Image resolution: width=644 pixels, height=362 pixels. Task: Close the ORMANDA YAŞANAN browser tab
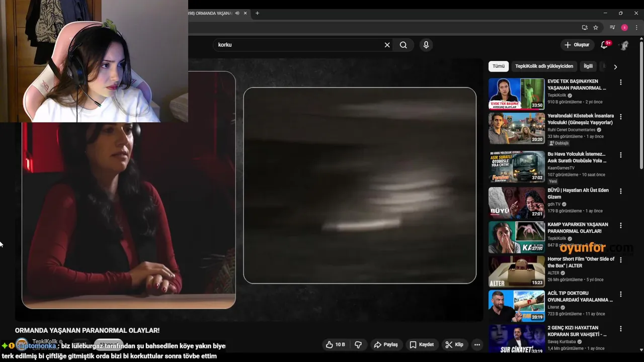point(245,13)
